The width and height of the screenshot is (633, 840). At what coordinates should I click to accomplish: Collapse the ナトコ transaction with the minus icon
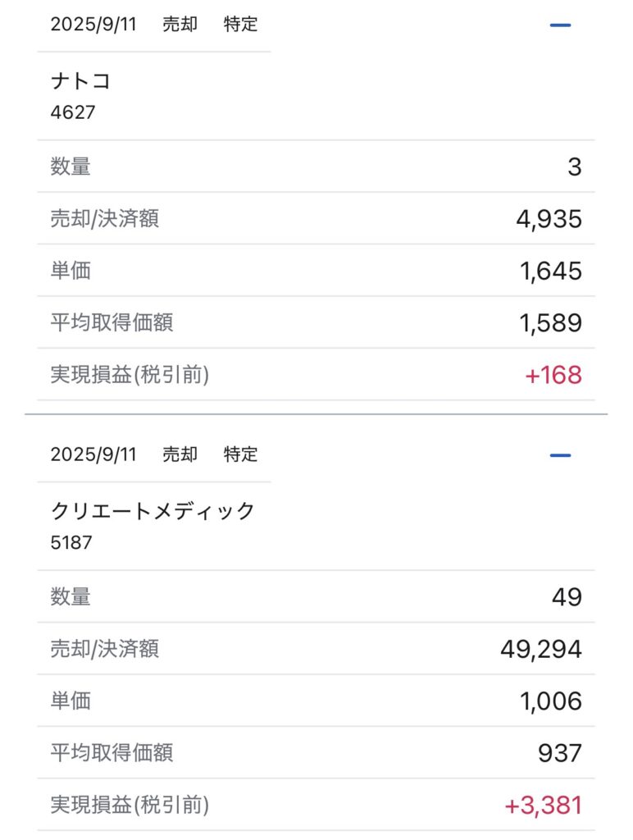pos(560,25)
